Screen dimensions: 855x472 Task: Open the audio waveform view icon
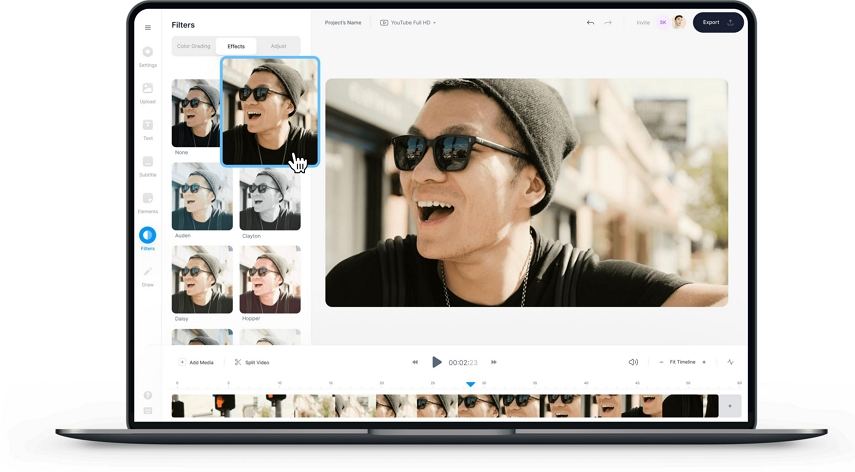[730, 362]
